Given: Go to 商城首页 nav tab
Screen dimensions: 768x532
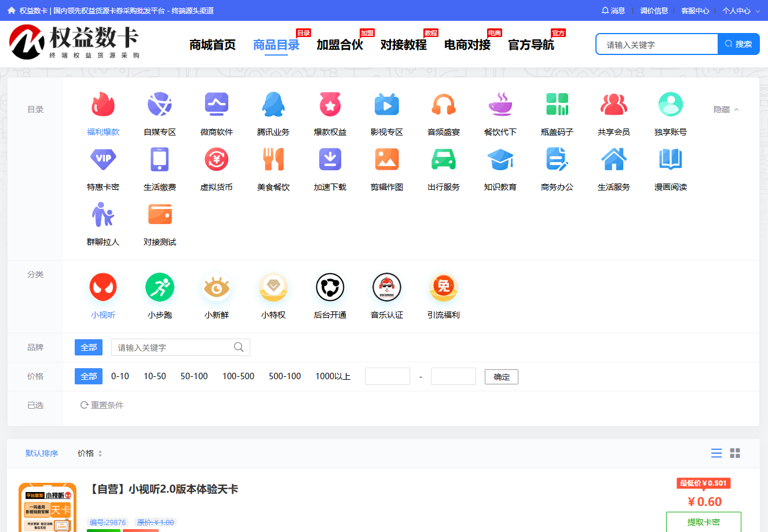Looking at the screenshot, I should pyautogui.click(x=213, y=45).
